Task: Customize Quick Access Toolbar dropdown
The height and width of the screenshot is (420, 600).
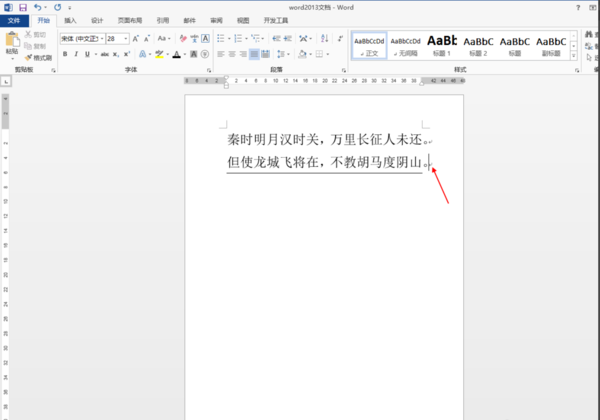Action: (70, 8)
